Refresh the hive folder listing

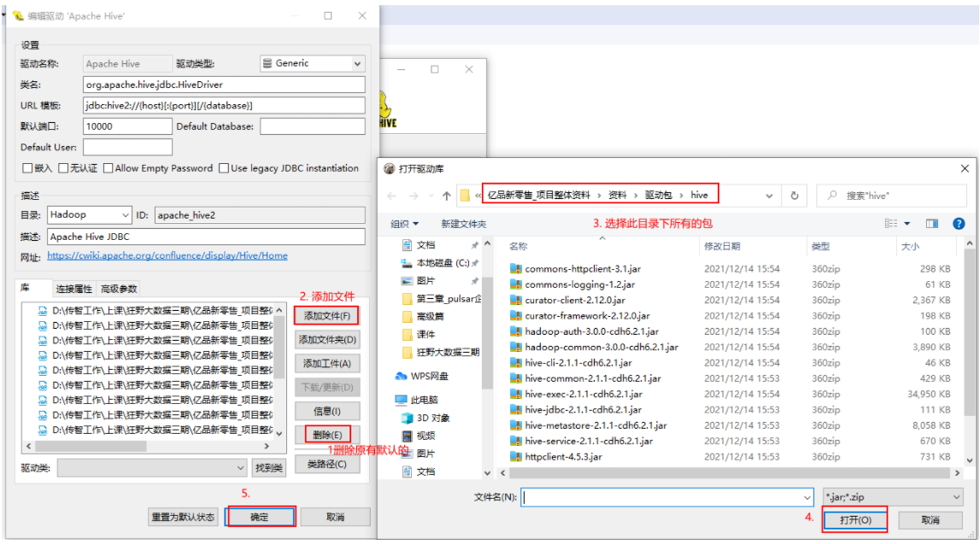click(x=795, y=196)
